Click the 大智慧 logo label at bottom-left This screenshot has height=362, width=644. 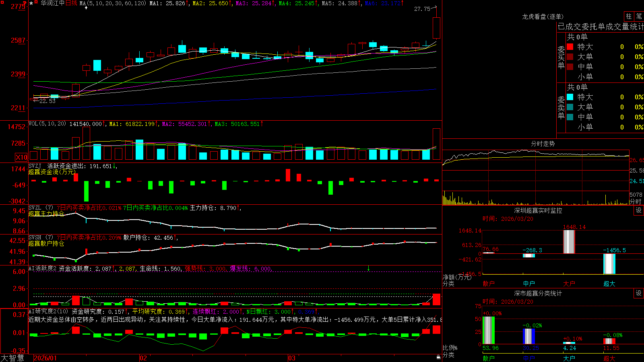pyautogui.click(x=12, y=358)
